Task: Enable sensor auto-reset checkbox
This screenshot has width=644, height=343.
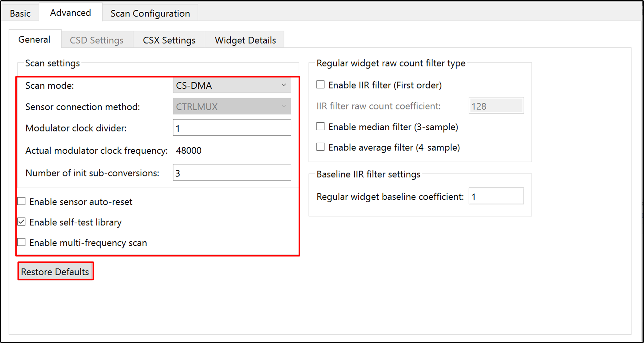Action: tap(21, 201)
